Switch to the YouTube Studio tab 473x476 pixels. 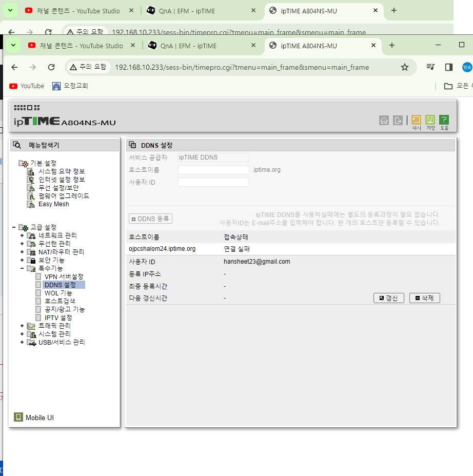pyautogui.click(x=81, y=46)
